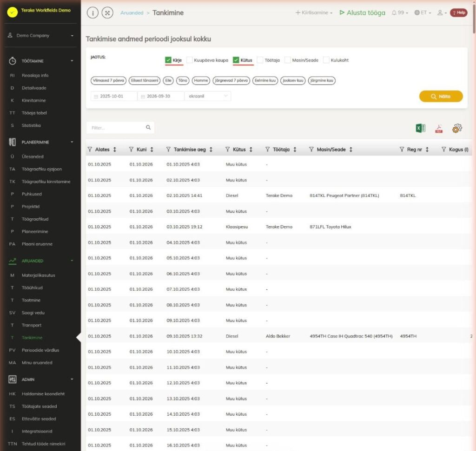Filter the Alates column
The height and width of the screenshot is (451, 476).
tap(90, 149)
